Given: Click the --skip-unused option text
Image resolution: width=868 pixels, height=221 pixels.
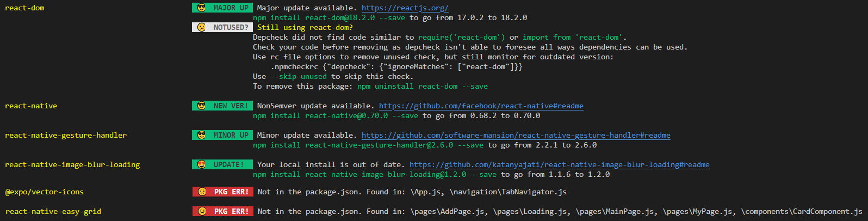Looking at the screenshot, I should click(299, 77).
